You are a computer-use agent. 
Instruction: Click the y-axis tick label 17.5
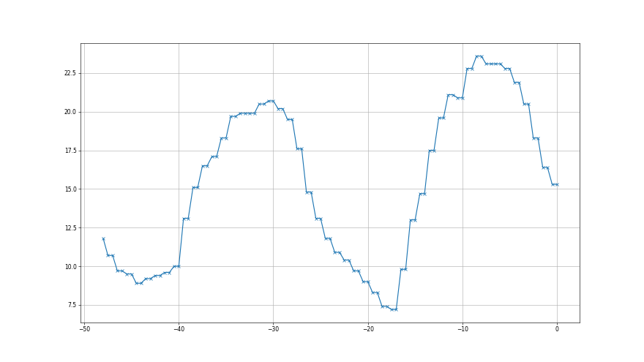[69, 151]
